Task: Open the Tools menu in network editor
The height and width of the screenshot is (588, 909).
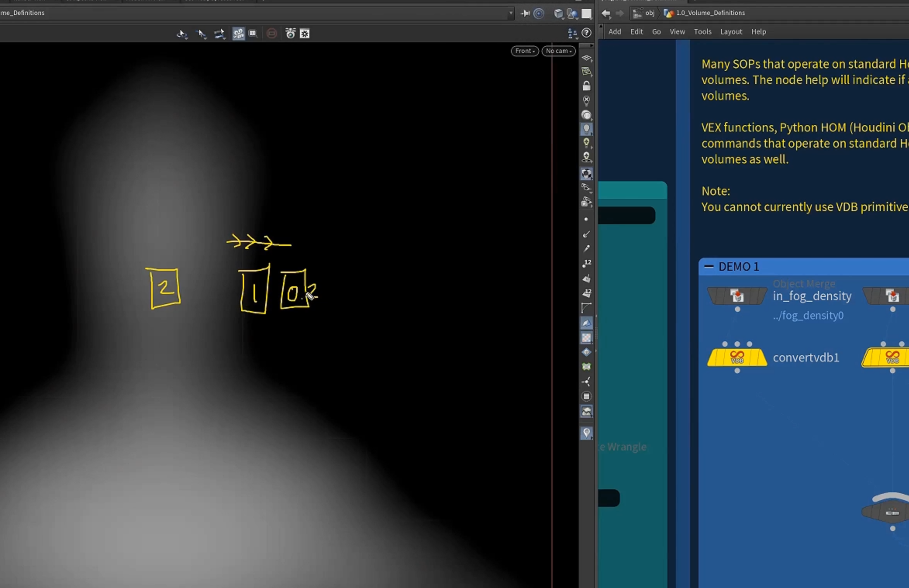Action: (702, 32)
